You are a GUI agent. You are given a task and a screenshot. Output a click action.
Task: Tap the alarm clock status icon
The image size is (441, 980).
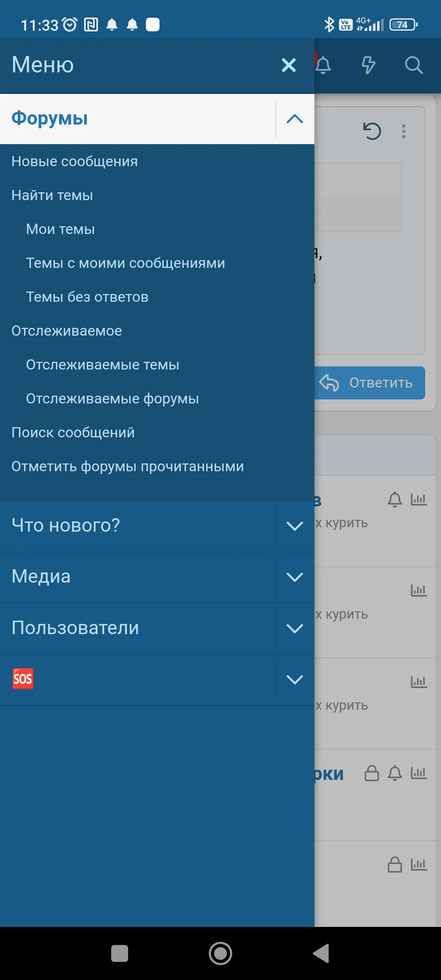[x=70, y=24]
